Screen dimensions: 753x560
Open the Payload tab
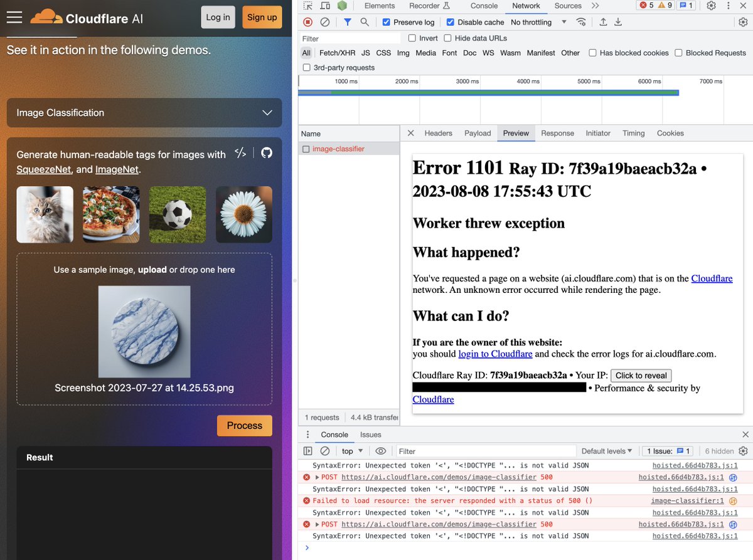[x=478, y=133]
